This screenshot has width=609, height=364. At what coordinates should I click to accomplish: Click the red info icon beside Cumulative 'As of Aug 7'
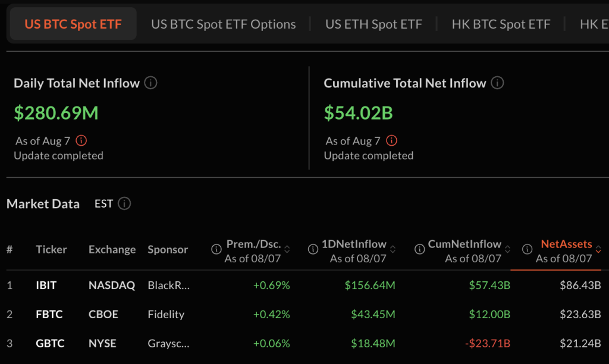click(391, 141)
